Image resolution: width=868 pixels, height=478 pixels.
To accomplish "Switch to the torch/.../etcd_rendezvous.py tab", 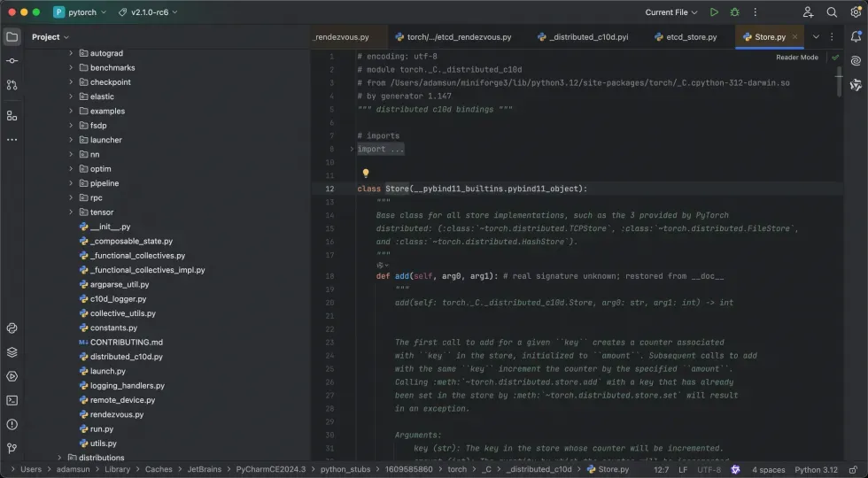I will (453, 37).
